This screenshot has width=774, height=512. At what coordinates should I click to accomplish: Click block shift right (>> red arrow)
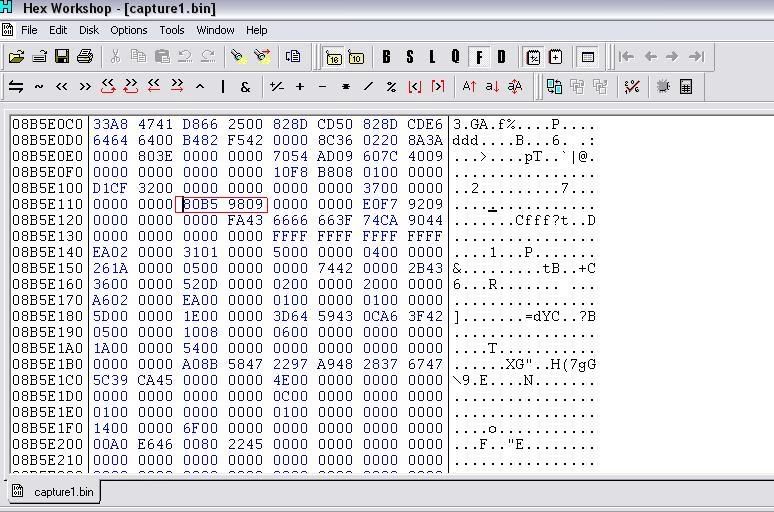click(177, 86)
